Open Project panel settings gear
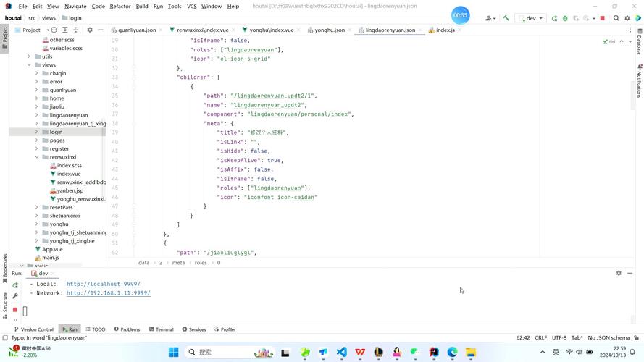 pos(90,30)
